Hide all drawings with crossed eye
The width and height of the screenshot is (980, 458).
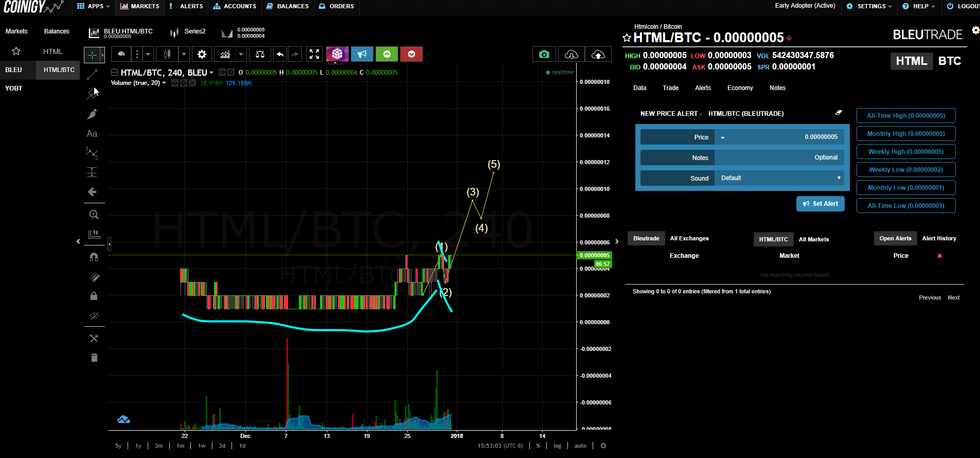94,315
